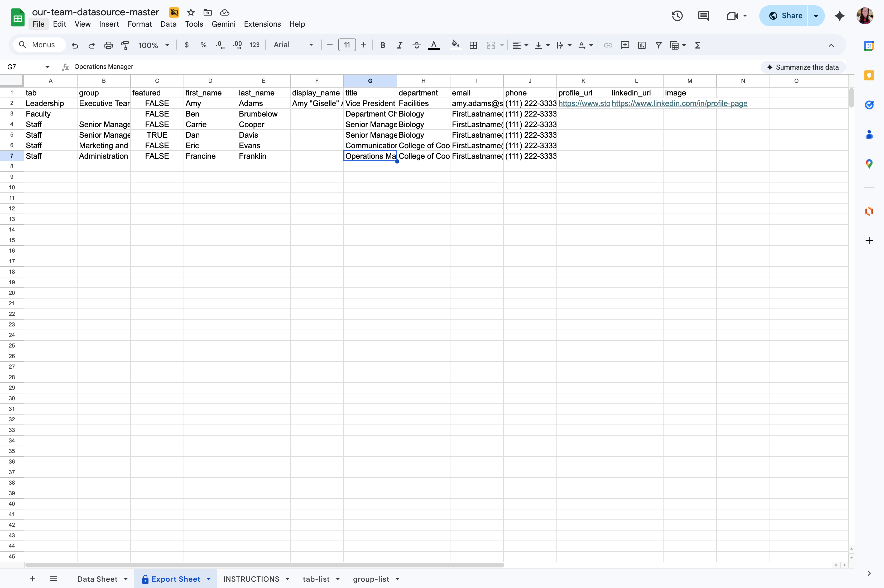
Task: Click the font size input field
Action: pos(347,45)
